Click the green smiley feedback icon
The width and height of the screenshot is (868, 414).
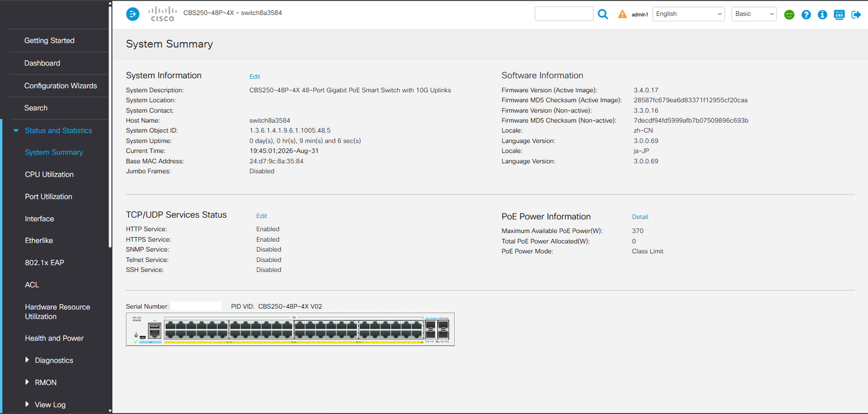pyautogui.click(x=789, y=14)
